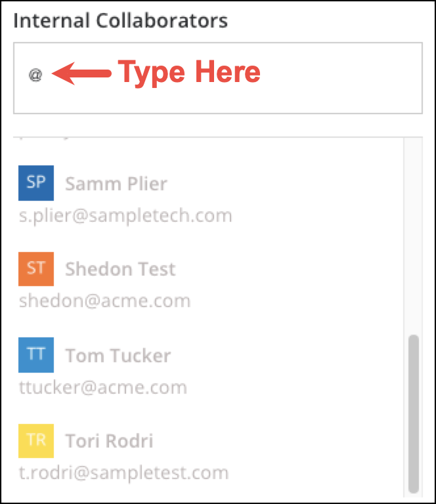Click the s.plier@sampletech.com email address

click(125, 215)
